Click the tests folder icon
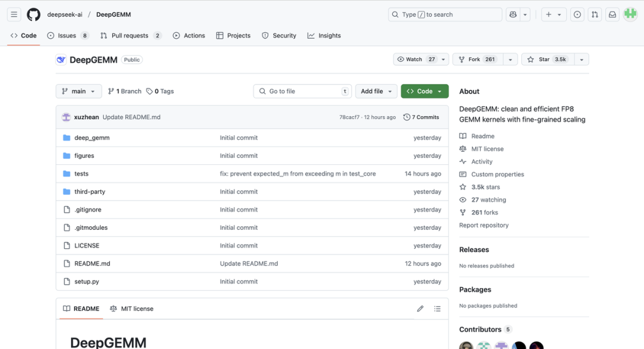 tap(67, 174)
